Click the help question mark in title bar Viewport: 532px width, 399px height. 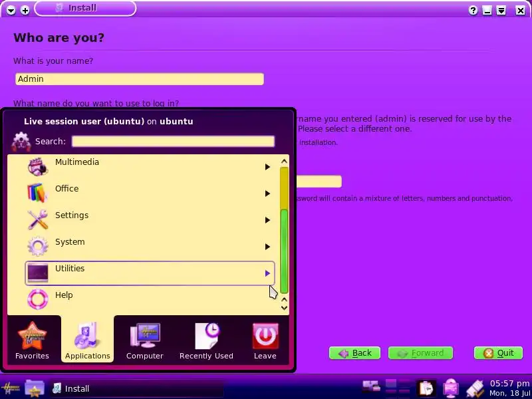pos(473,10)
